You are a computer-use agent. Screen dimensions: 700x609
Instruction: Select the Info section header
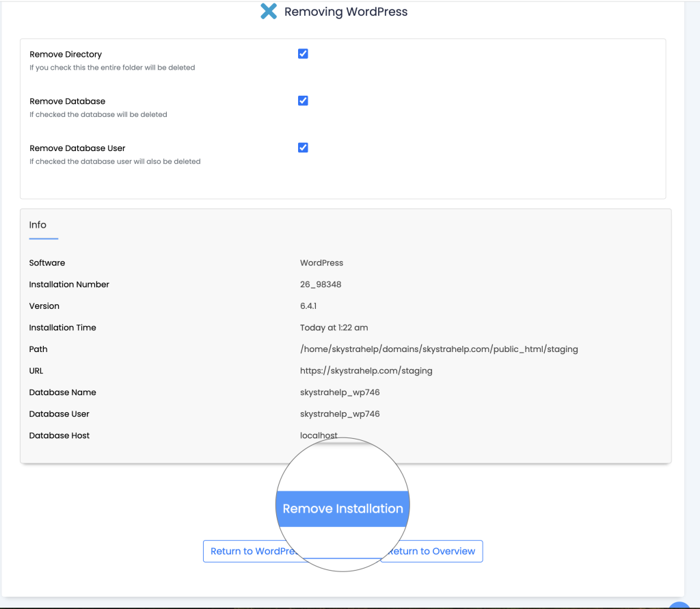(38, 225)
